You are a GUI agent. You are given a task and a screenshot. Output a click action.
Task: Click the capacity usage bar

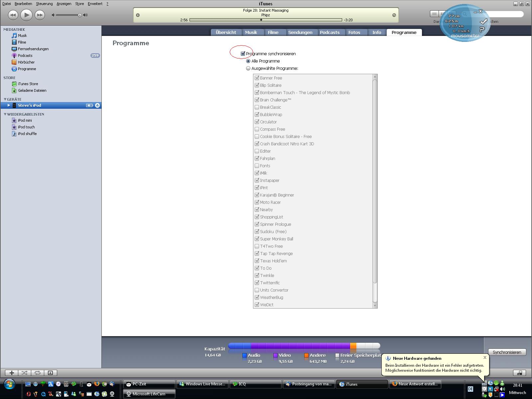tap(304, 346)
